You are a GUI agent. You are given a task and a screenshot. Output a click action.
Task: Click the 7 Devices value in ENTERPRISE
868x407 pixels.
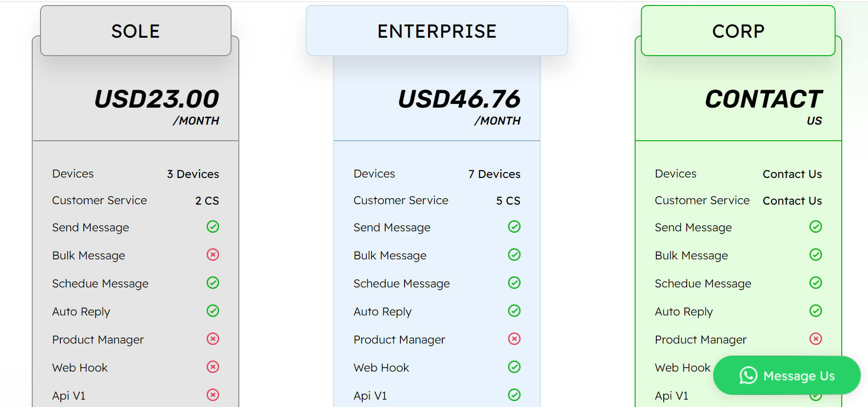[x=494, y=174]
